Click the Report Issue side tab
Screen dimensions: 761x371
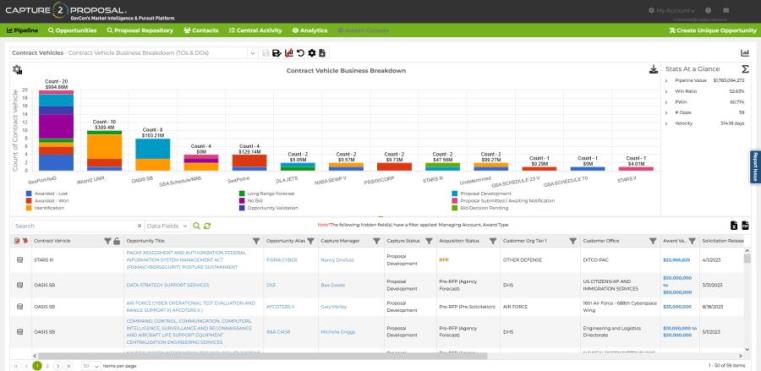[x=756, y=167]
